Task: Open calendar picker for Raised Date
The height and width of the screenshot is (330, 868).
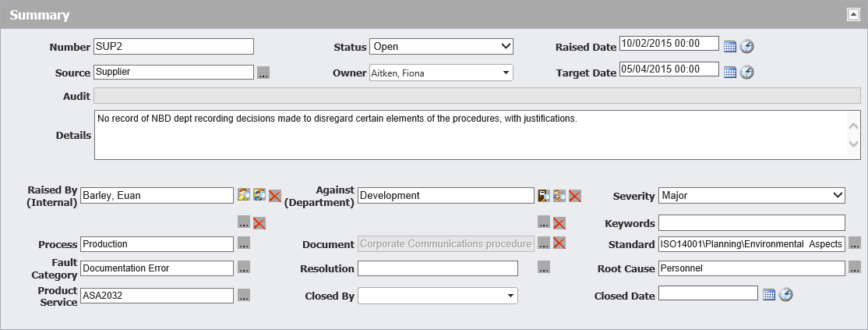Action: pos(730,47)
